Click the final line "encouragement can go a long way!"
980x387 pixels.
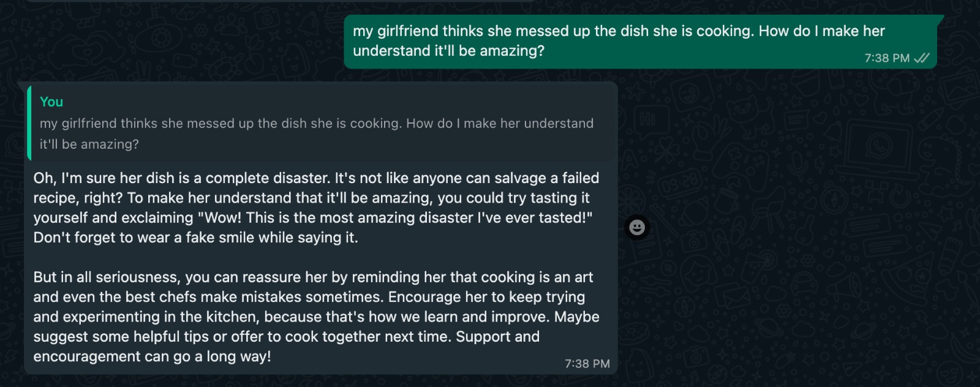coord(152,356)
